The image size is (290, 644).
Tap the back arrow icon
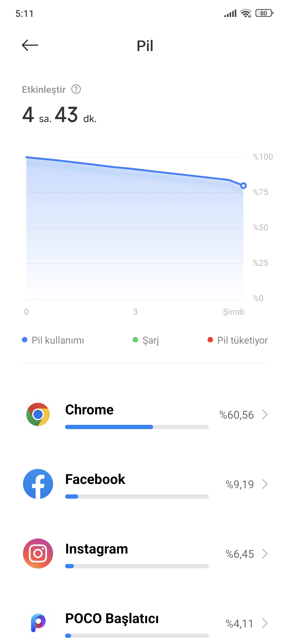click(30, 45)
